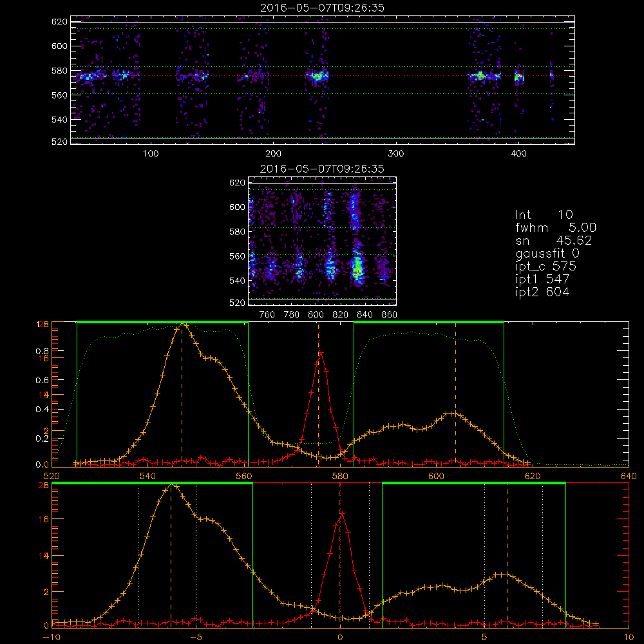Click the x-axis label 10 on lower profile plot
This screenshot has height=644, width=644.
click(x=629, y=638)
